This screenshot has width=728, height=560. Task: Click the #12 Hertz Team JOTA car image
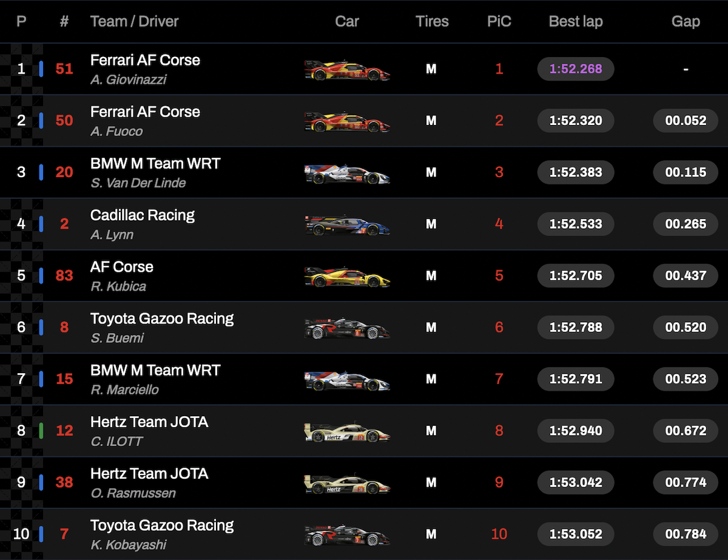point(347,433)
